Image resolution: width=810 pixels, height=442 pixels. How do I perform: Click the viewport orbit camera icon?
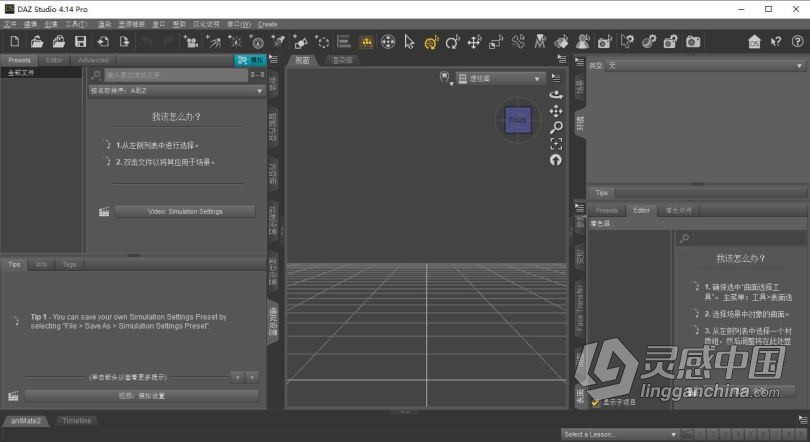pos(556,94)
